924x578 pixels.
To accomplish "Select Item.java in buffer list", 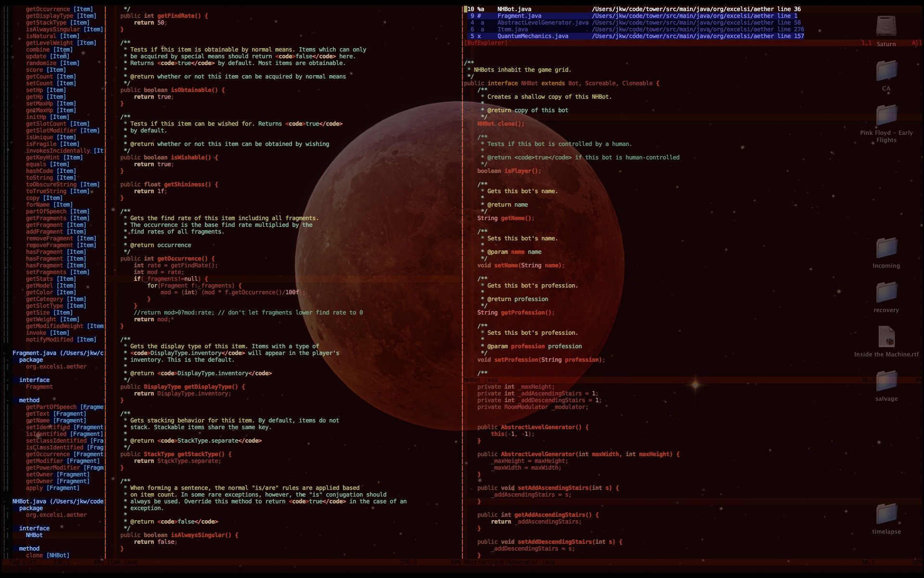I will coord(512,29).
